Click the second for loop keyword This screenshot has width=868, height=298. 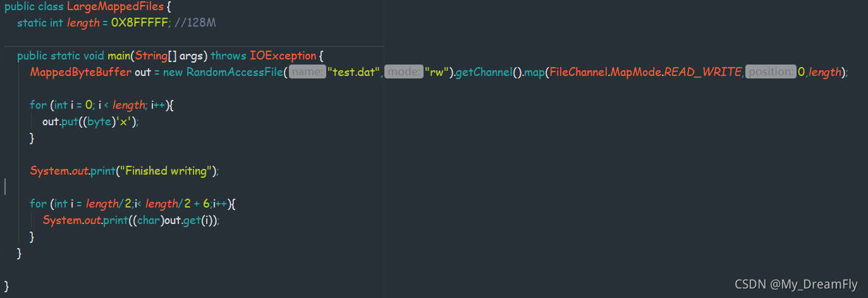(x=38, y=204)
